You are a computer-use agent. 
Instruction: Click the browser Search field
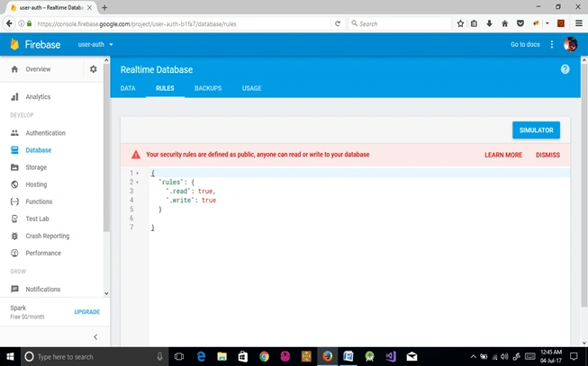point(400,23)
